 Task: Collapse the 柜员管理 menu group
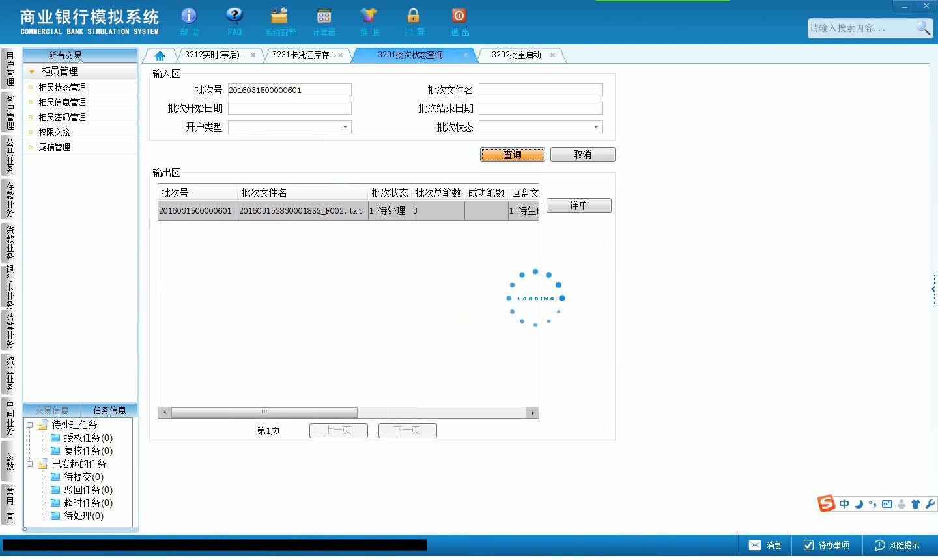click(x=31, y=72)
